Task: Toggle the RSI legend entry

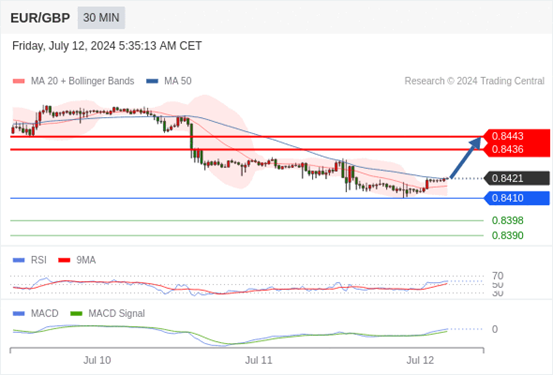Action: [x=30, y=260]
